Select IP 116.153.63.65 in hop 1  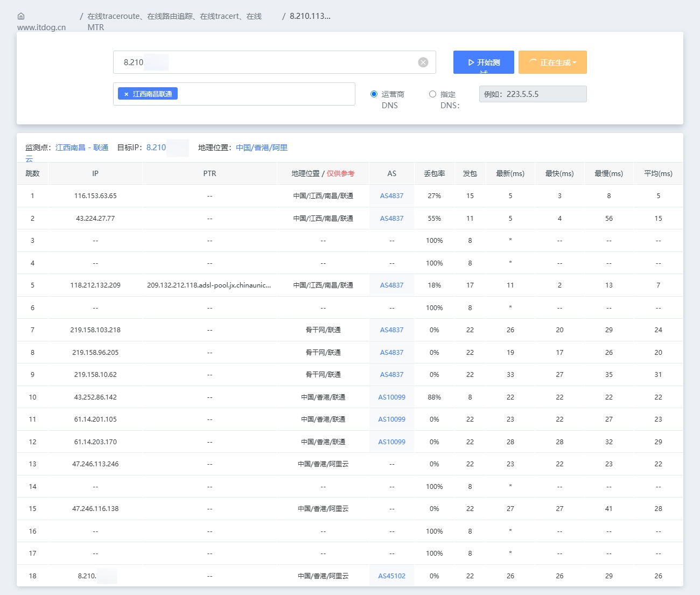[95, 196]
